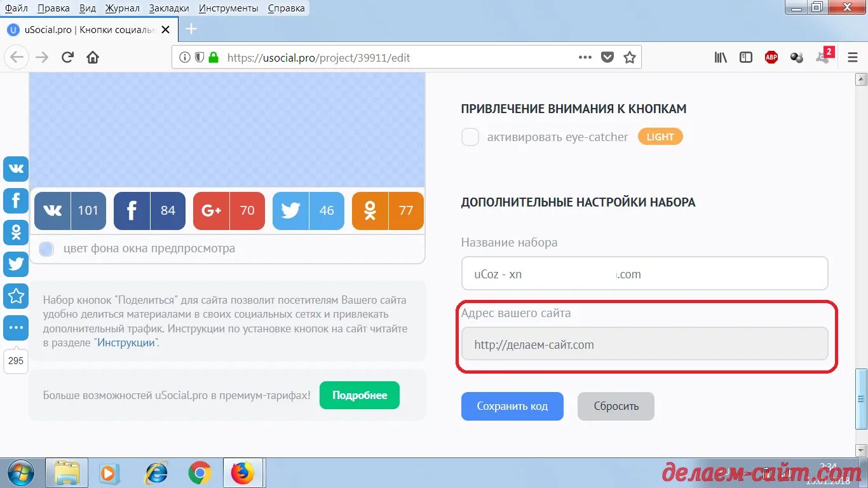Open Internet Explorer from taskbar
This screenshot has height=488, width=868.
point(156,473)
